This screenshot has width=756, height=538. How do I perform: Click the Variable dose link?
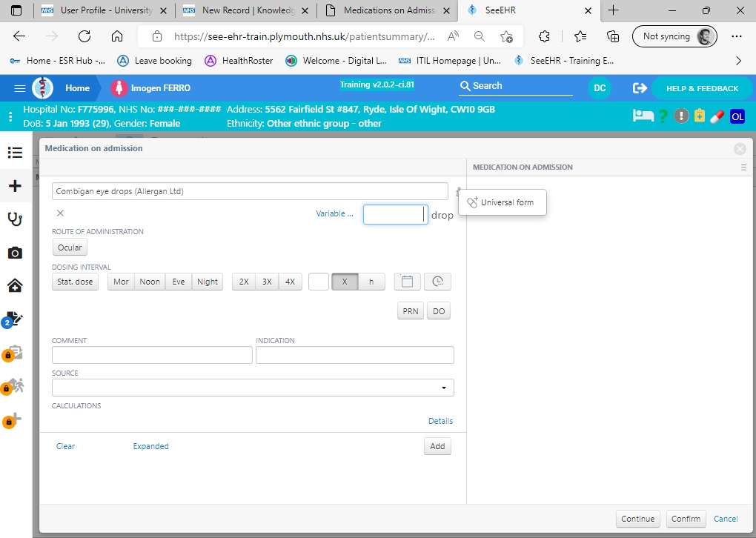coord(334,213)
